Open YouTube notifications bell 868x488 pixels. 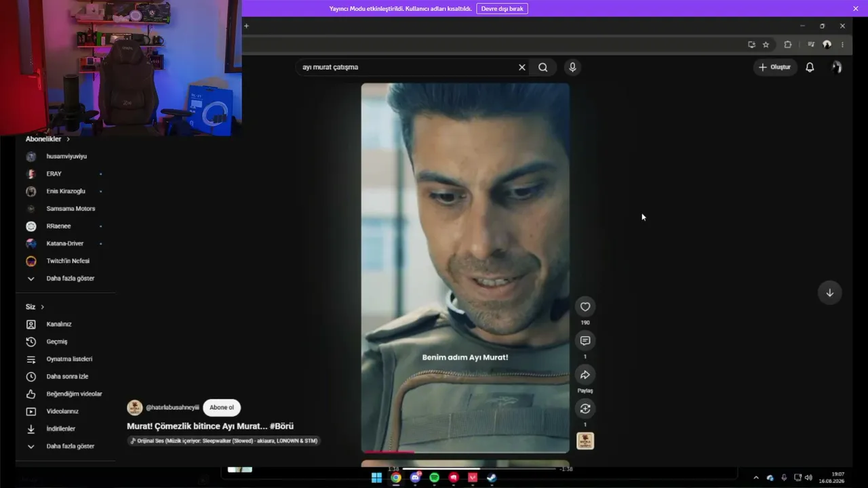click(x=810, y=67)
